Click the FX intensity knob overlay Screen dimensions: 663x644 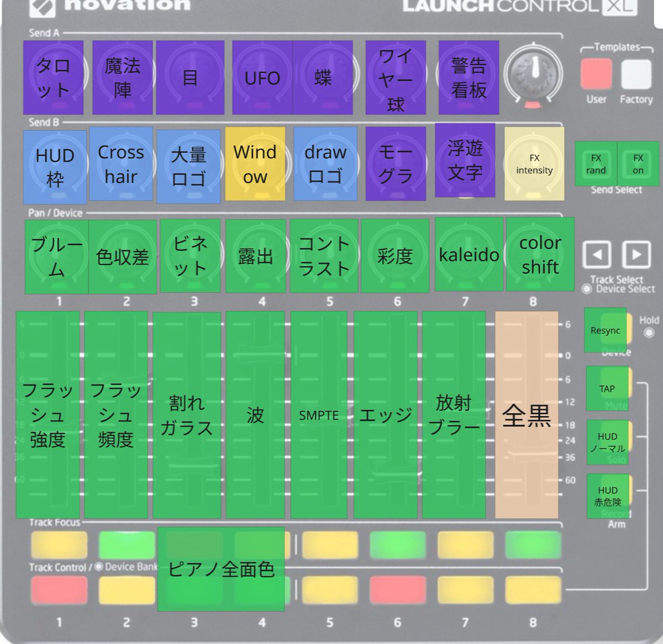click(534, 163)
